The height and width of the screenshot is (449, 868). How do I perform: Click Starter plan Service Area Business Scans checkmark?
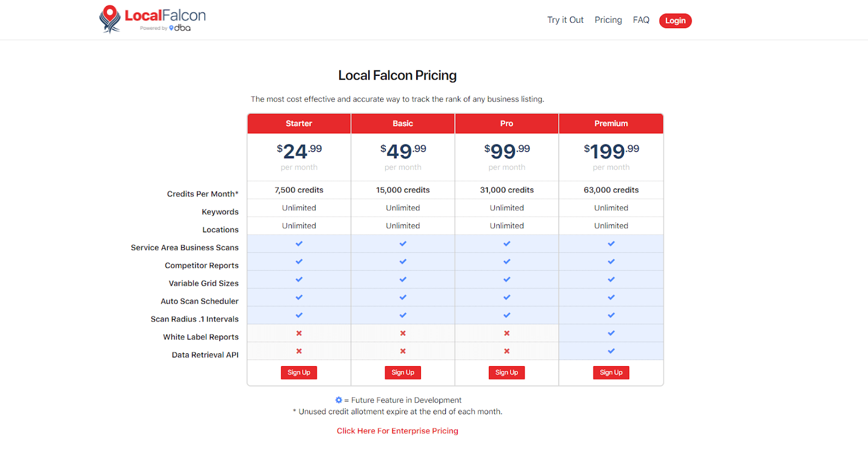[x=299, y=243]
